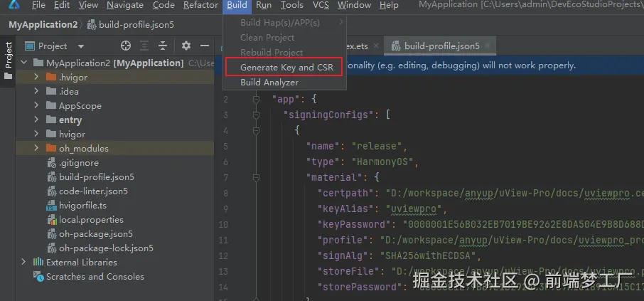The height and width of the screenshot is (301, 644).
Task: Click the External Libraries bar chart icon
Action: click(38, 262)
